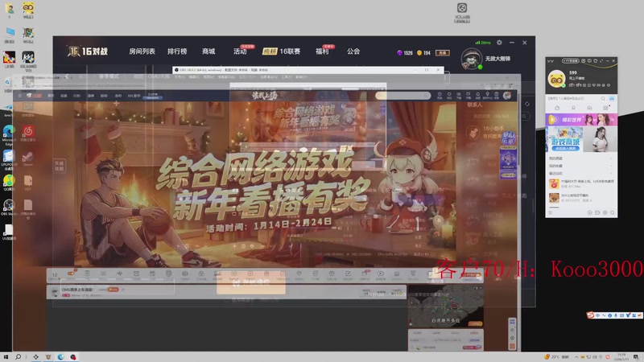Open the 无敌大刚锋 user avatar
This screenshot has width=644, height=362.
471,59
